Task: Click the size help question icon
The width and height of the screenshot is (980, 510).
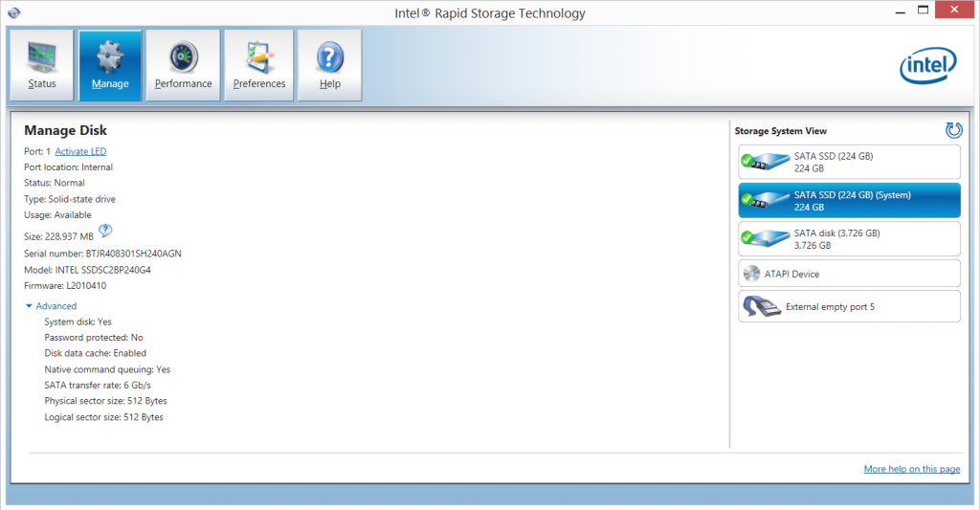Action: (x=106, y=231)
